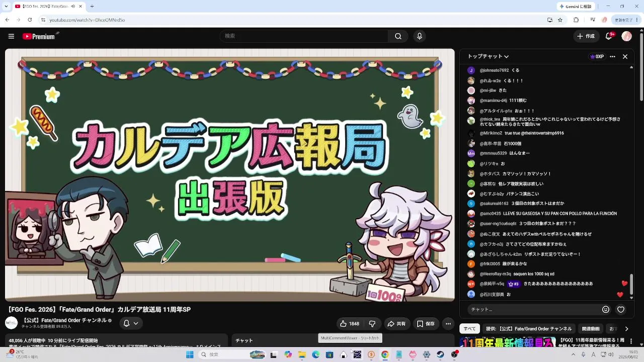Reload the current page
The image size is (644, 362).
coord(30,20)
